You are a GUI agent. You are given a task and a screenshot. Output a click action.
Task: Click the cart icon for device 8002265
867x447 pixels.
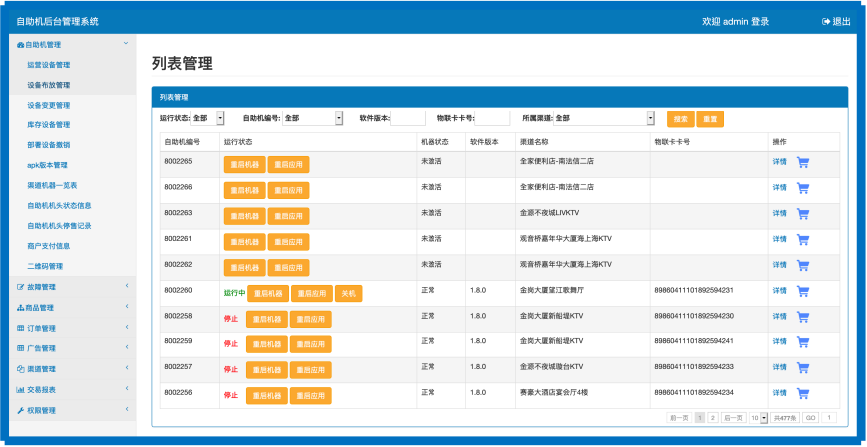[x=803, y=162]
